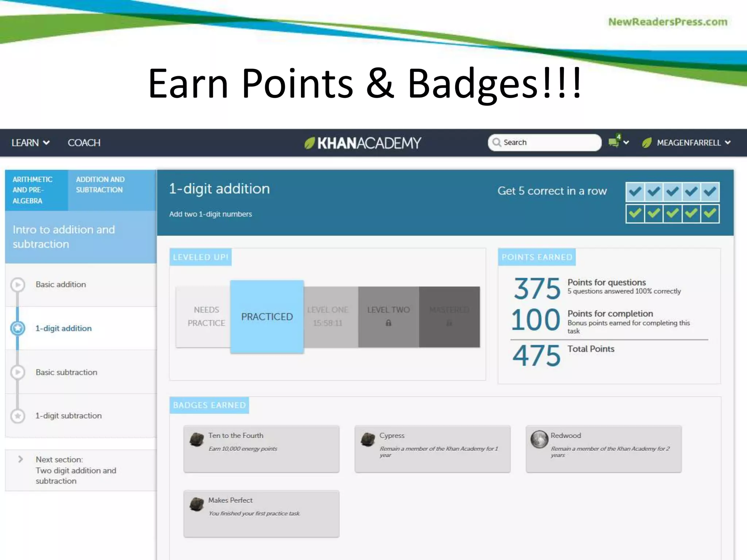Click the KHANACADEMY logo text

coord(369,143)
